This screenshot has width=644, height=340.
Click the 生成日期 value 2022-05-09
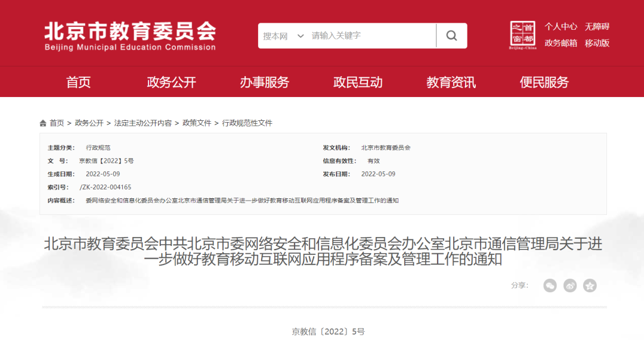click(x=103, y=174)
